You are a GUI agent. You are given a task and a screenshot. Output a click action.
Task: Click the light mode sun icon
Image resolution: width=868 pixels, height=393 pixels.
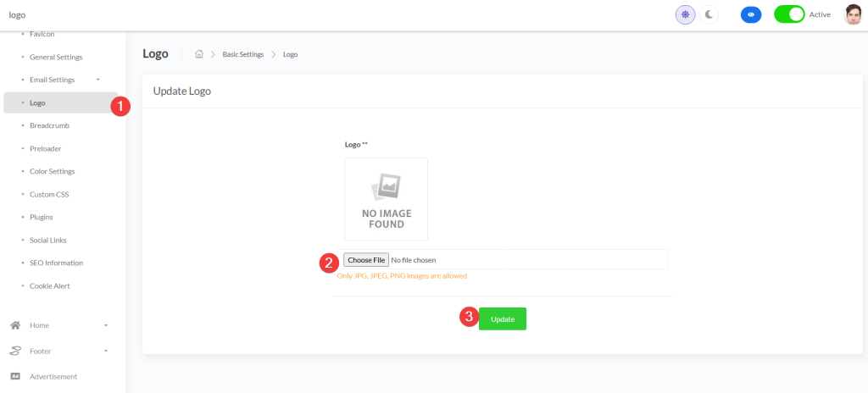click(x=685, y=14)
